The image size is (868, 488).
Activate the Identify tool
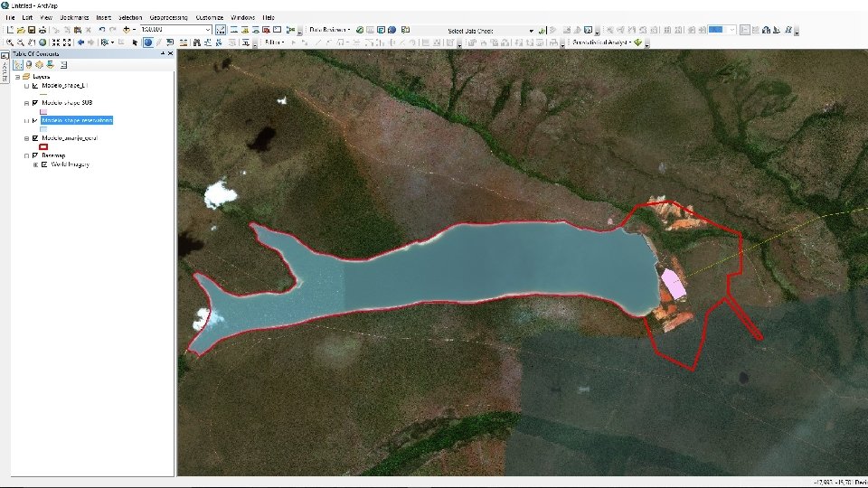point(147,42)
